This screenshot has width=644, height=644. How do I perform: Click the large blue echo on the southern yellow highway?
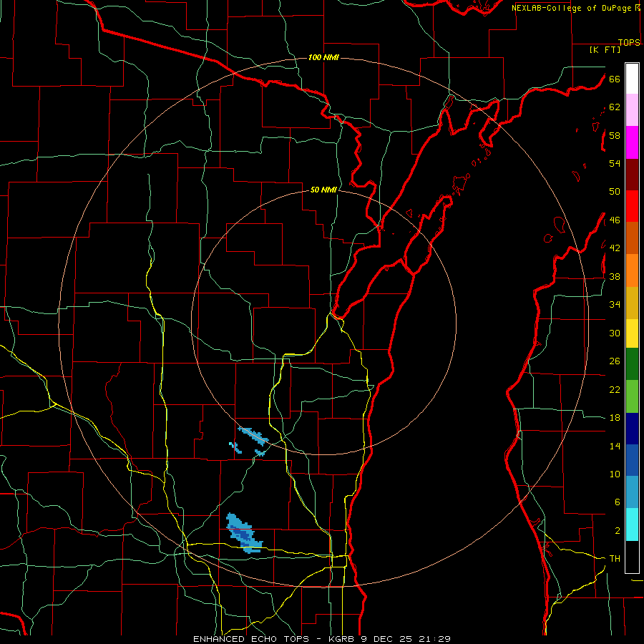tap(244, 533)
